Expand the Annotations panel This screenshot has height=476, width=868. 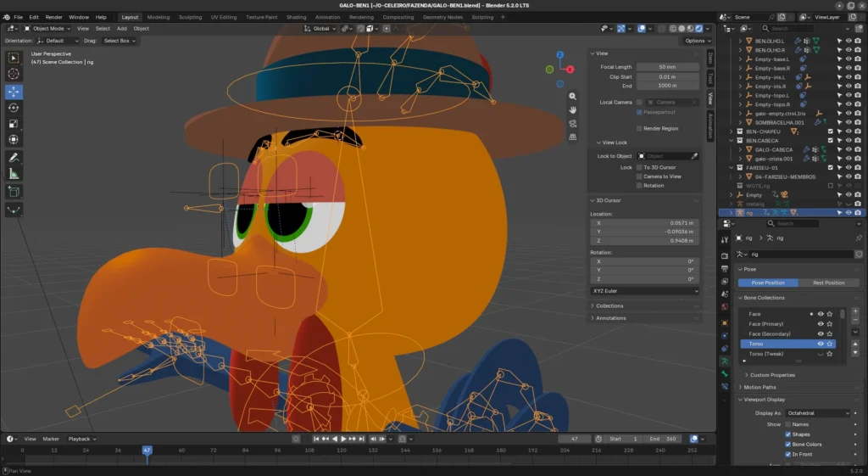[610, 318]
